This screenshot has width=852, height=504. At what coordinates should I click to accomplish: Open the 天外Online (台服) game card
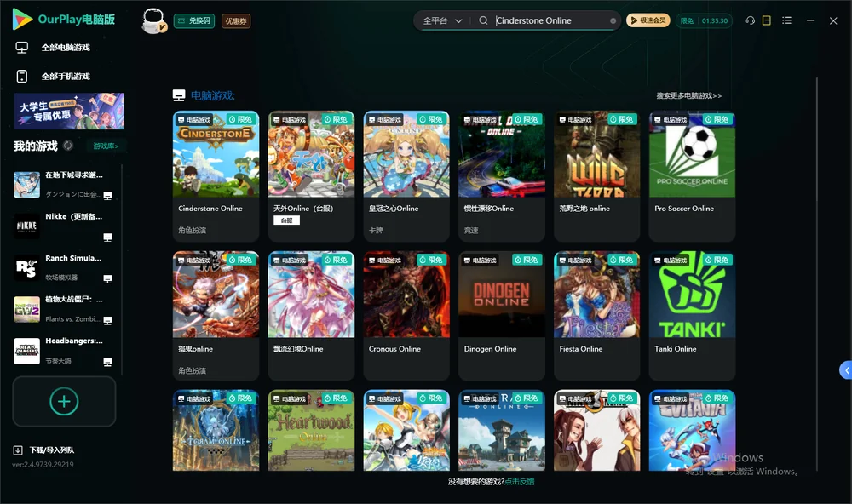click(311, 176)
